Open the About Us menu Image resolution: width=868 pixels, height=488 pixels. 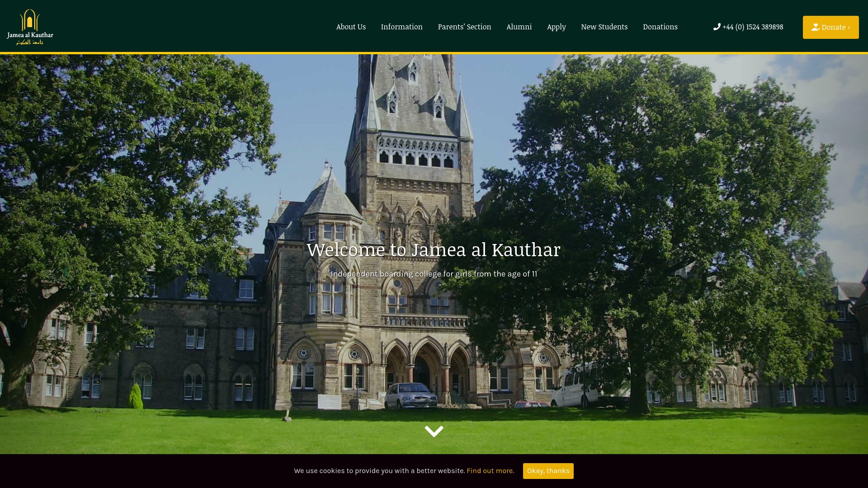[x=351, y=27]
